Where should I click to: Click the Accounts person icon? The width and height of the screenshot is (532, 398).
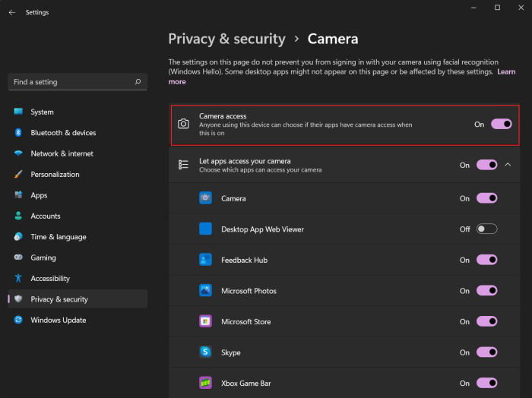(x=18, y=216)
